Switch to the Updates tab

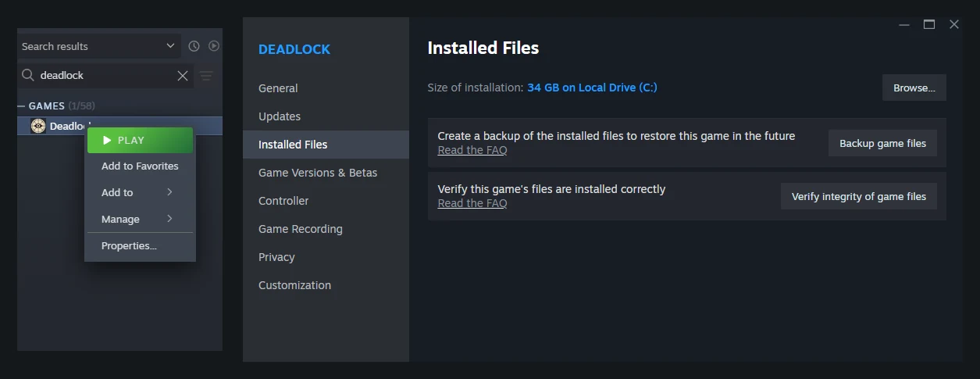(326, 116)
